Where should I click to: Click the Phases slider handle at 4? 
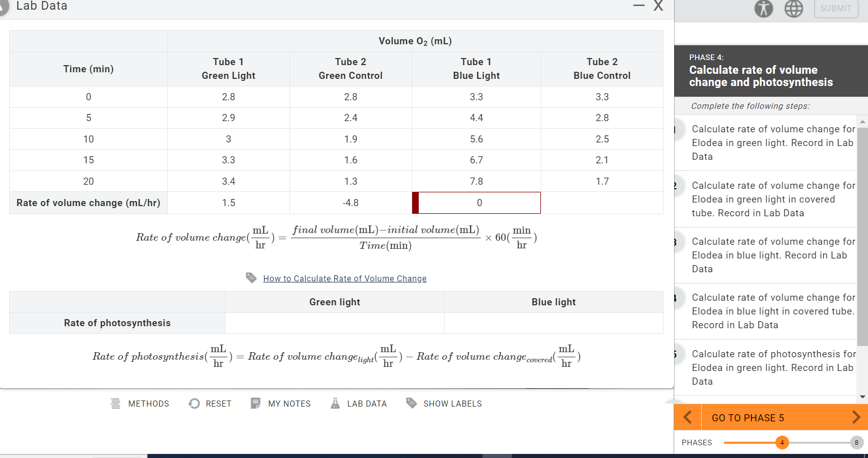pyautogui.click(x=782, y=443)
